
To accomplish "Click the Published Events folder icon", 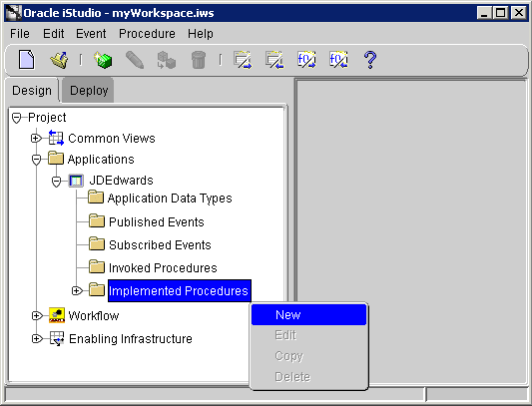I will tap(97, 220).
